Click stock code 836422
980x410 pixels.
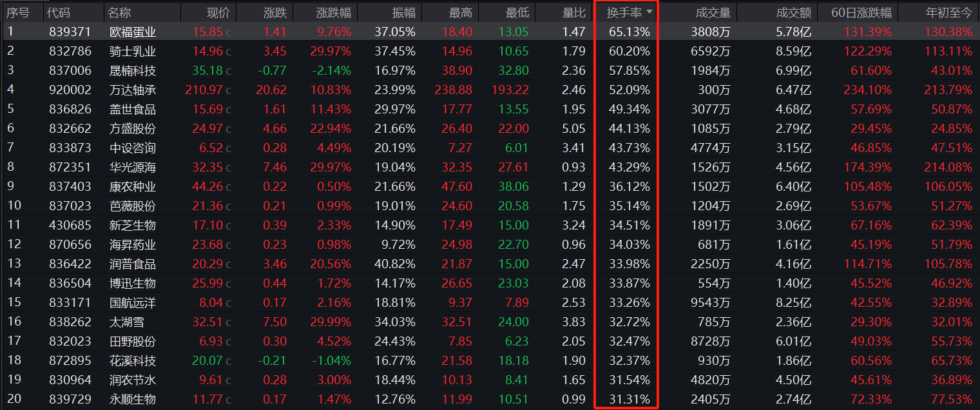[70, 264]
